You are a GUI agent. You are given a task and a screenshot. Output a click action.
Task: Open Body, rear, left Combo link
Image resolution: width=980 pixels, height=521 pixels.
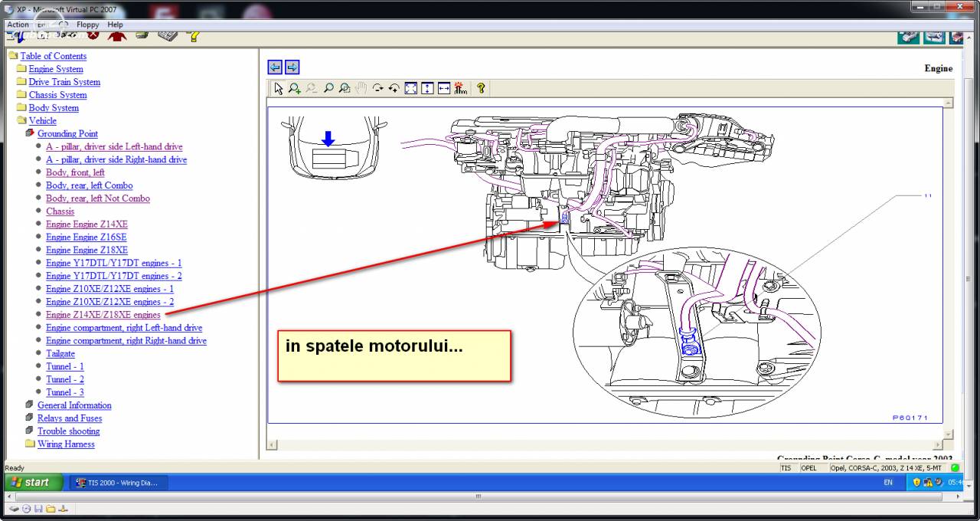[x=89, y=185]
